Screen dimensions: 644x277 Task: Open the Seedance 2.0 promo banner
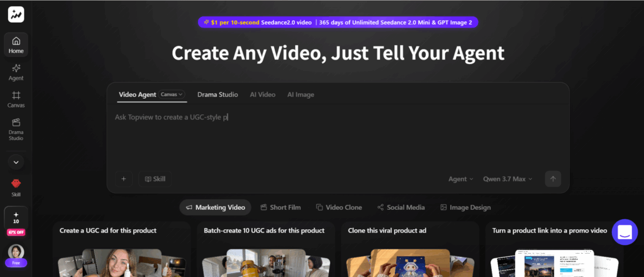(x=338, y=23)
